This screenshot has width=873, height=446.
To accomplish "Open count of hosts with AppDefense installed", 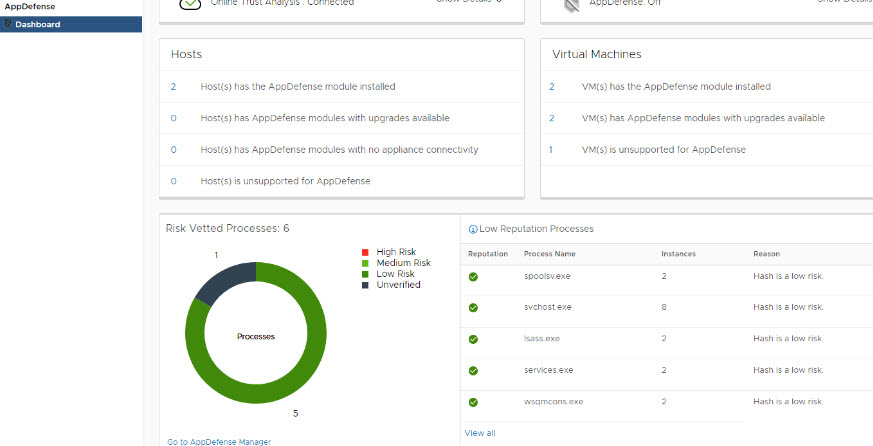I will [x=173, y=87].
